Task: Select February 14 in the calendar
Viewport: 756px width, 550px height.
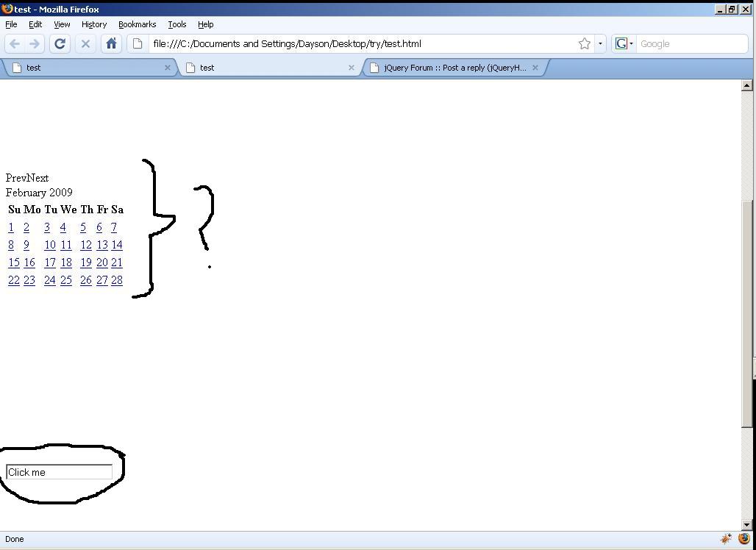Action: pyautogui.click(x=116, y=245)
